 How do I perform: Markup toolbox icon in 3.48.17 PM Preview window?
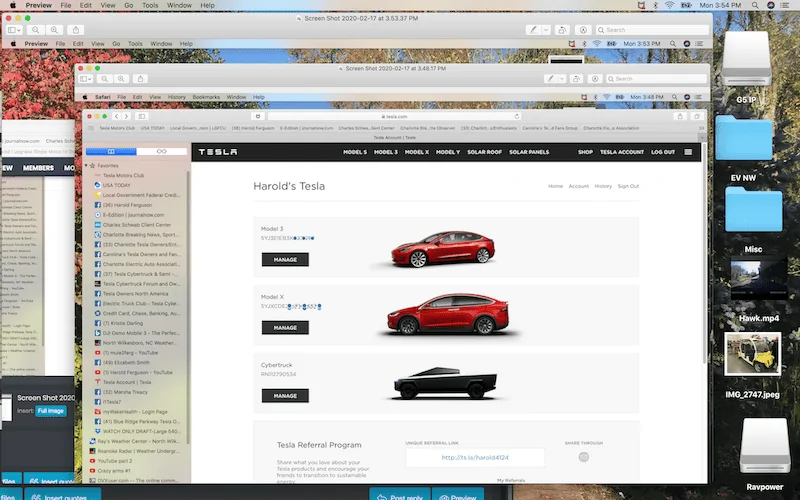tap(594, 79)
